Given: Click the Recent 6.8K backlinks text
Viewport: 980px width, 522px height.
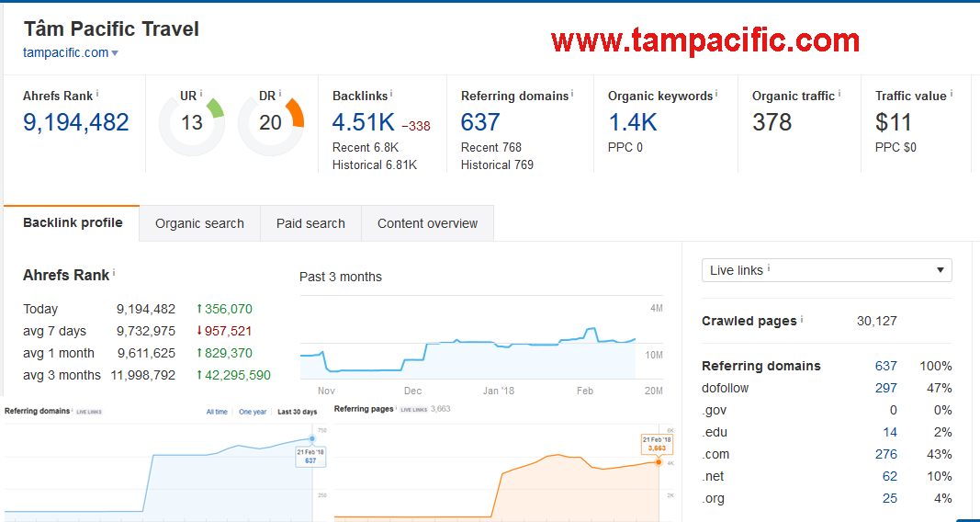Looking at the screenshot, I should (366, 148).
